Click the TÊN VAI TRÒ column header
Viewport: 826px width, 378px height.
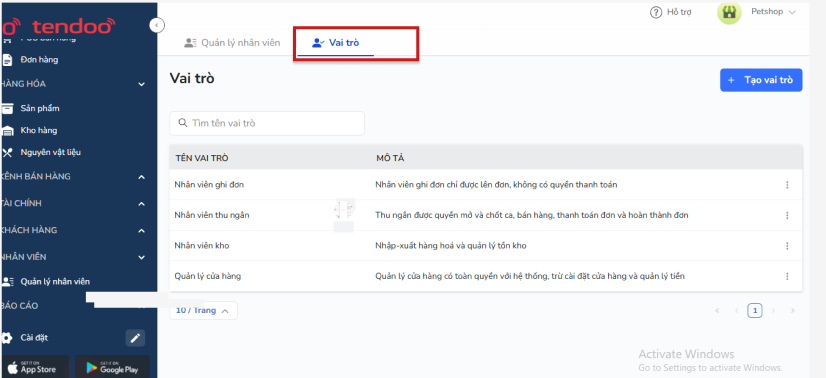point(202,158)
